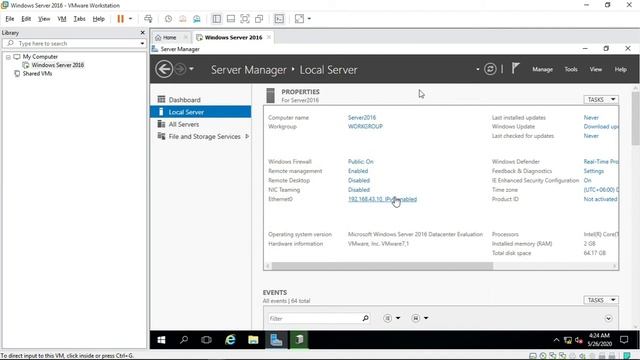This screenshot has height=360, width=640.
Task: Click the Revert to snapshot icon
Action: pos(182,19)
